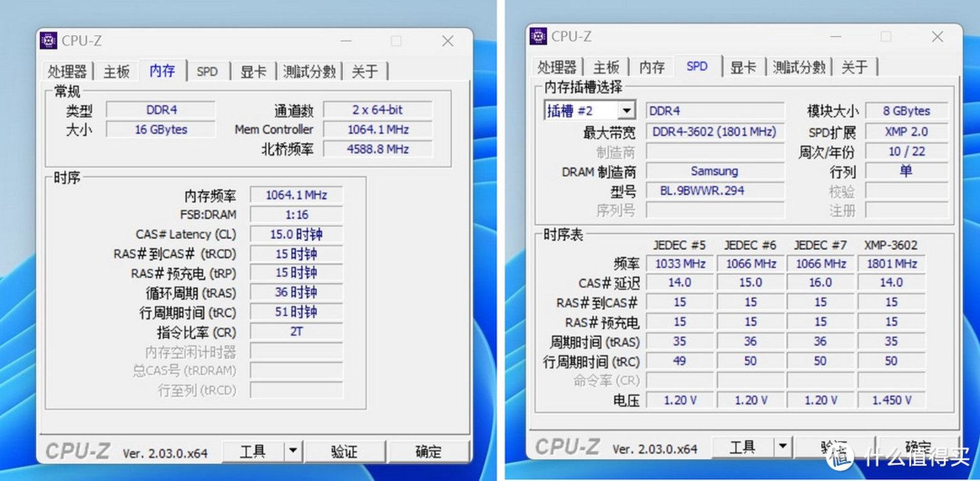Close the right CPU-Z window

tap(937, 37)
